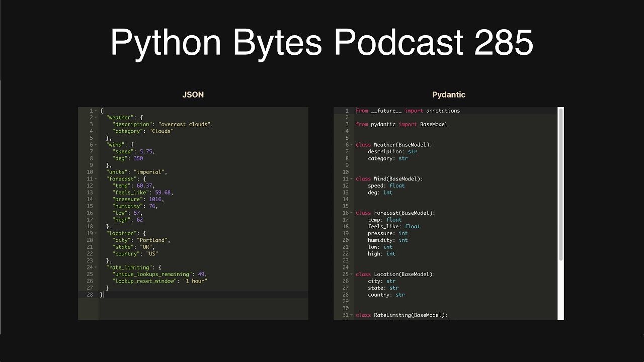
Task: Click "low: int" in Pydantic pane
Action: [380, 247]
